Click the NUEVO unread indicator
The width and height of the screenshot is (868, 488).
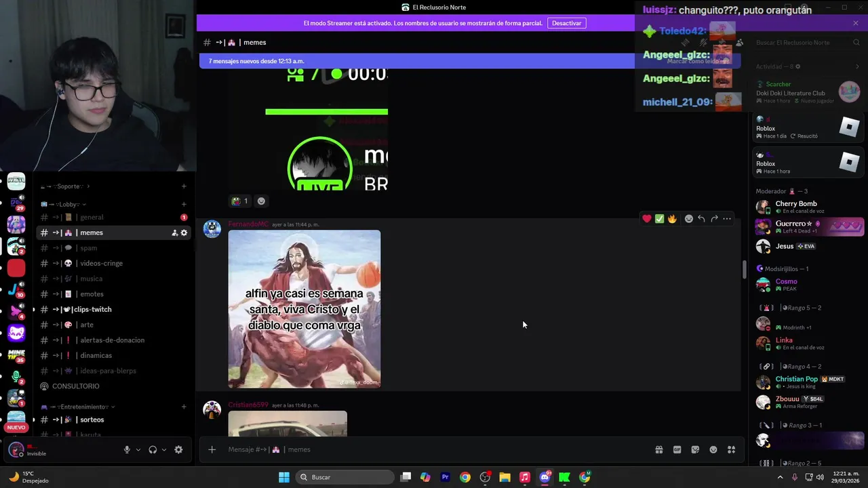(16, 428)
